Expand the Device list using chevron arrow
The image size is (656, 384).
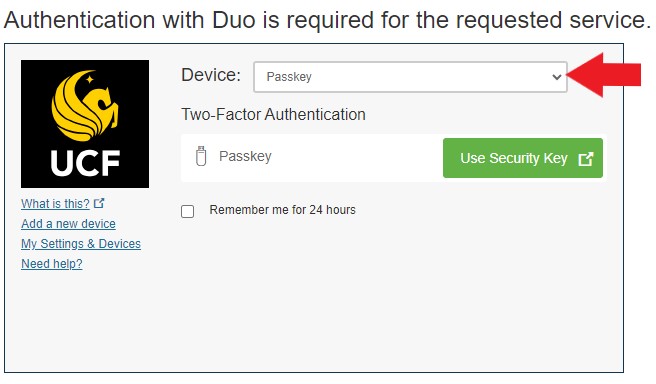pyautogui.click(x=556, y=77)
